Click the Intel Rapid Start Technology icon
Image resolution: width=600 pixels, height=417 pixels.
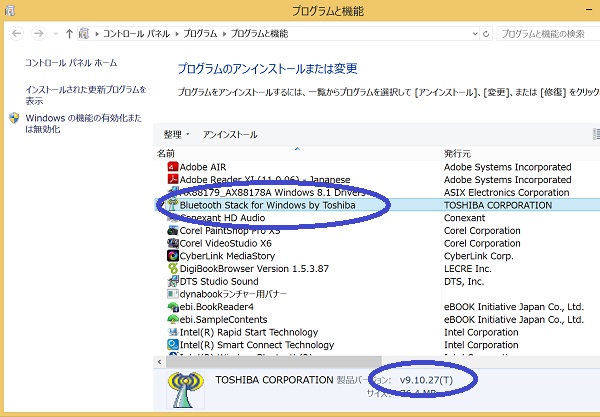point(173,332)
